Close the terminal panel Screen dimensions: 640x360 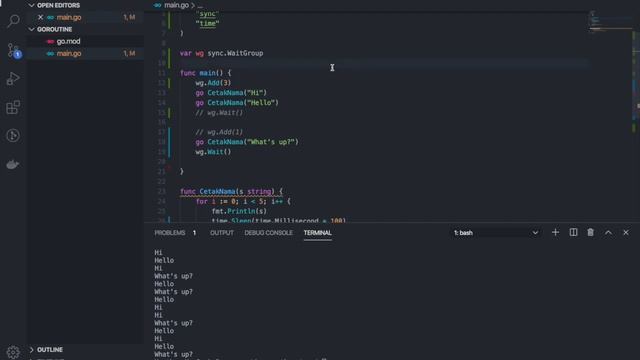tap(626, 233)
